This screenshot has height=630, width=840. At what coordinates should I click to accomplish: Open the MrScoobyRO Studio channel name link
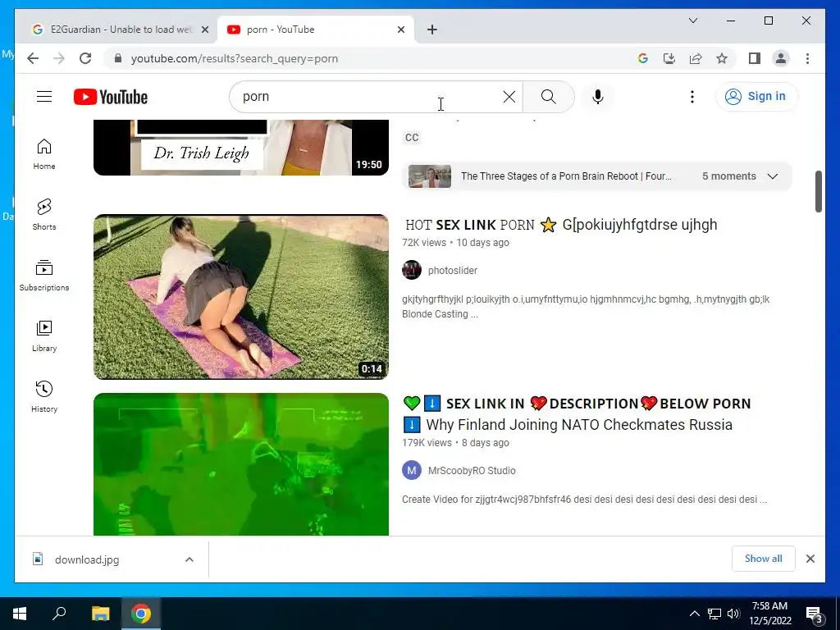[x=472, y=471]
